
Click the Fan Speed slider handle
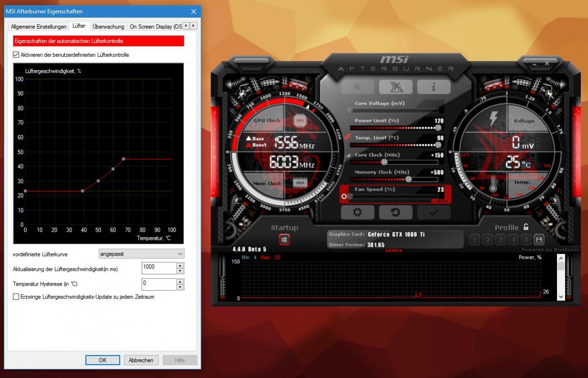350,196
